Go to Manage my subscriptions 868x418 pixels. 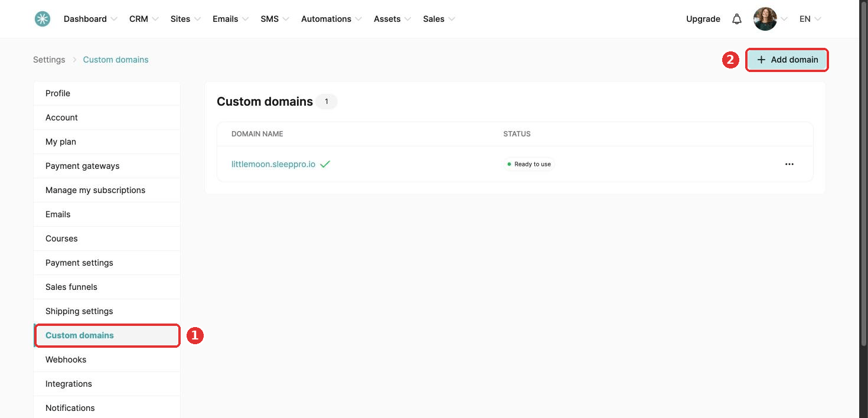pos(107,190)
